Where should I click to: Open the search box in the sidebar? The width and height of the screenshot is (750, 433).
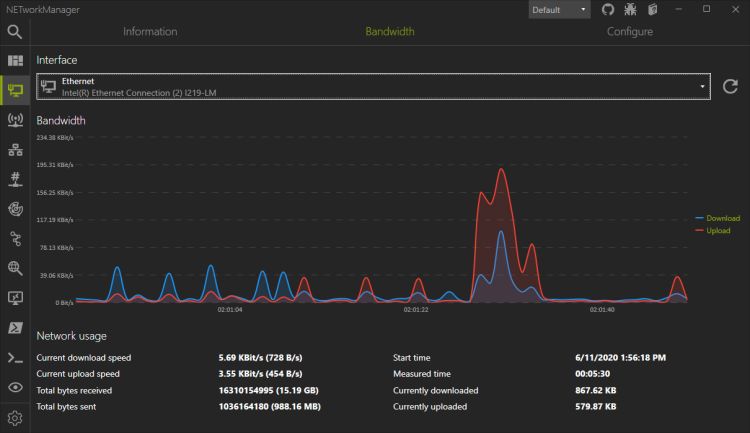click(x=15, y=32)
